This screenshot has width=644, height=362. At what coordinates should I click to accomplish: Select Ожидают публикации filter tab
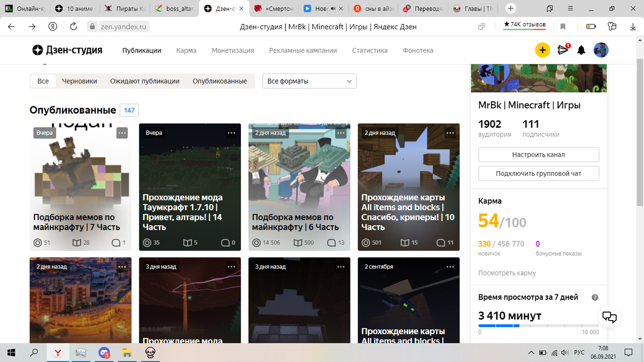pos(145,81)
